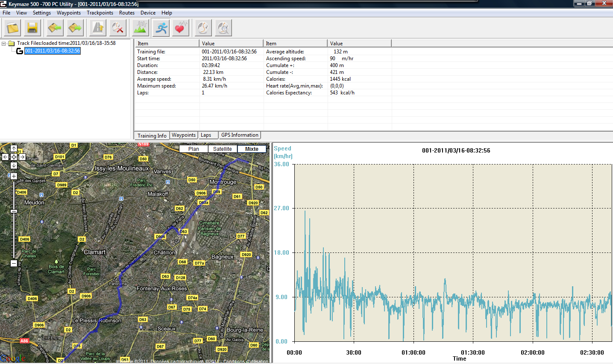This screenshot has width=613, height=364.
Task: Recenter the map with the center icon
Action: [14, 157]
